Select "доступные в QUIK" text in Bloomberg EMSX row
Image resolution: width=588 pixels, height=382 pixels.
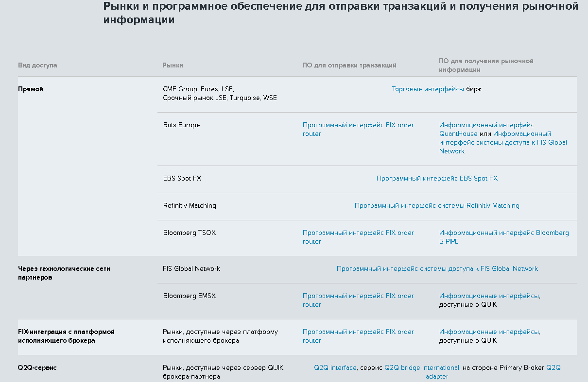point(468,305)
